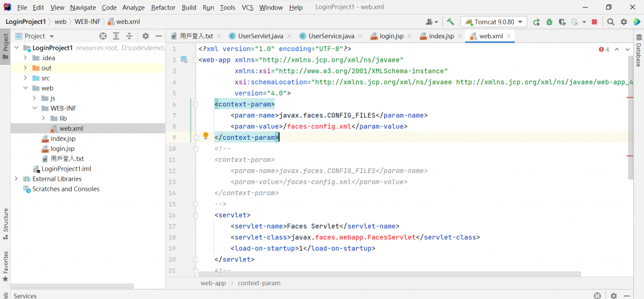Open IDE settings gear in main toolbar
The height and width of the screenshot is (299, 644).
click(624, 22)
